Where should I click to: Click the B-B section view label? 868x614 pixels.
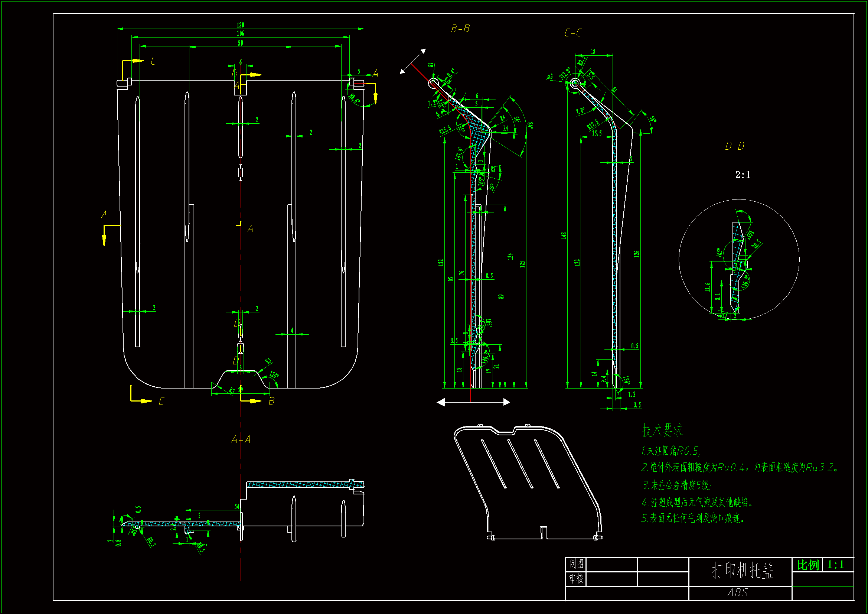460,29
